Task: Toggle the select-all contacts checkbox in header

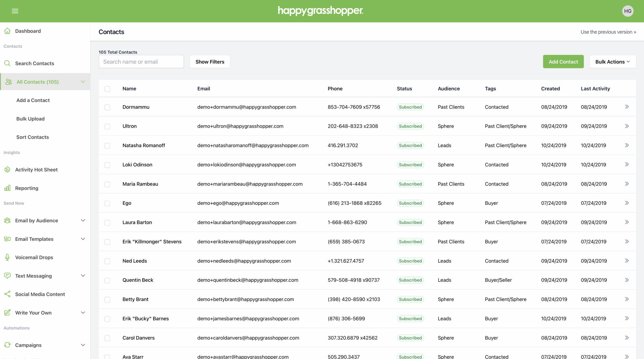Action: click(107, 89)
